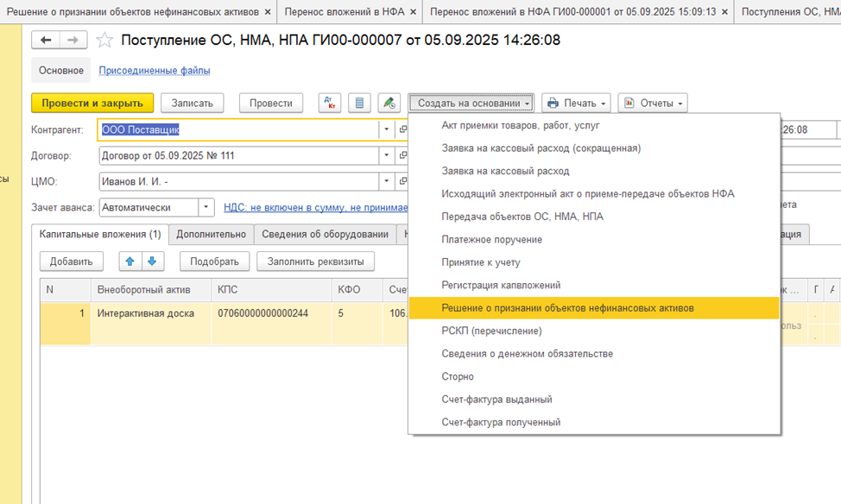The image size is (841, 504).
Task: Open the document journal list icon
Action: (x=359, y=103)
